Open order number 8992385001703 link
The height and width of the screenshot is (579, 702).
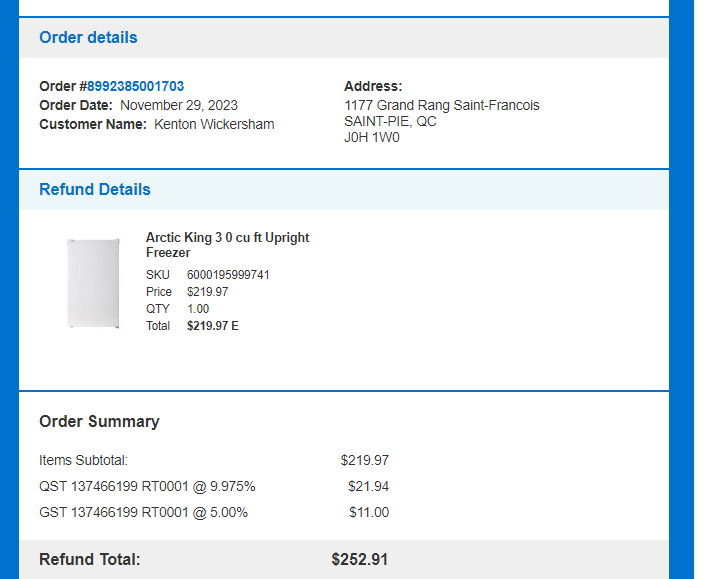(x=136, y=86)
